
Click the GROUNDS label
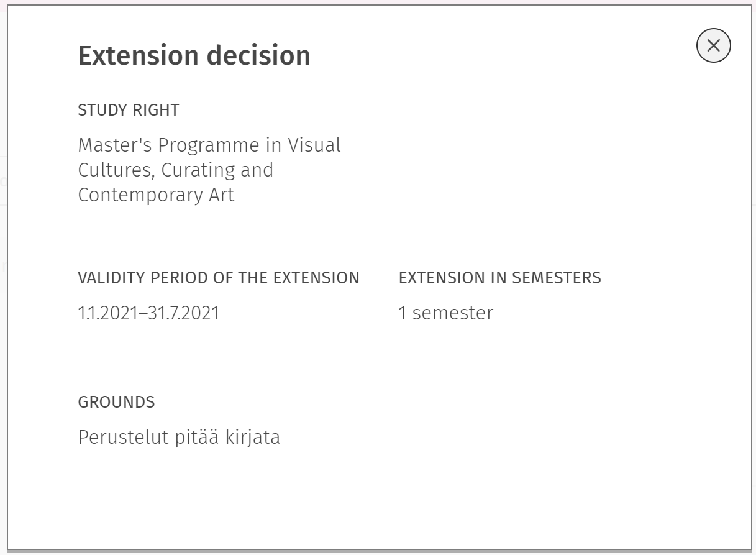click(116, 402)
